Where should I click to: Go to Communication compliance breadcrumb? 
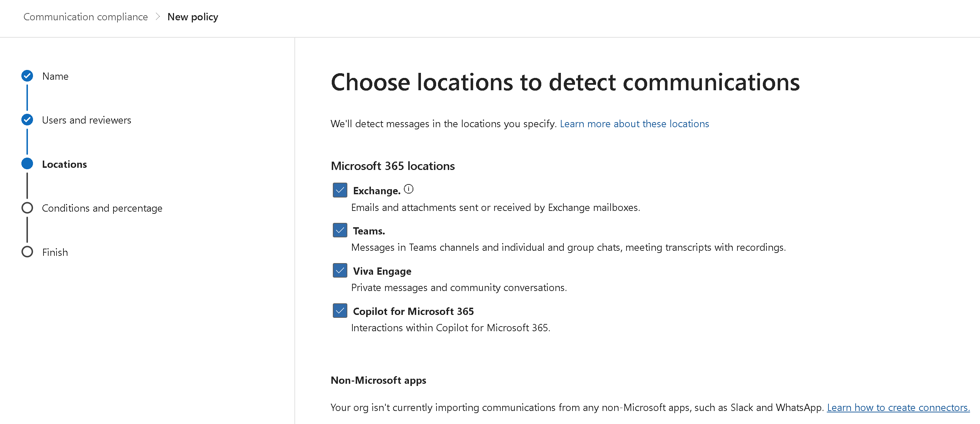[86, 17]
